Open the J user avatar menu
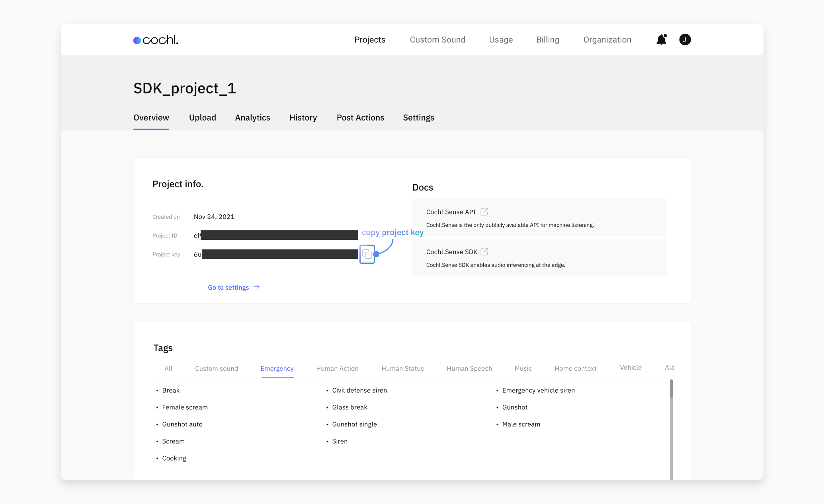Viewport: 824px width, 504px height. tap(685, 39)
